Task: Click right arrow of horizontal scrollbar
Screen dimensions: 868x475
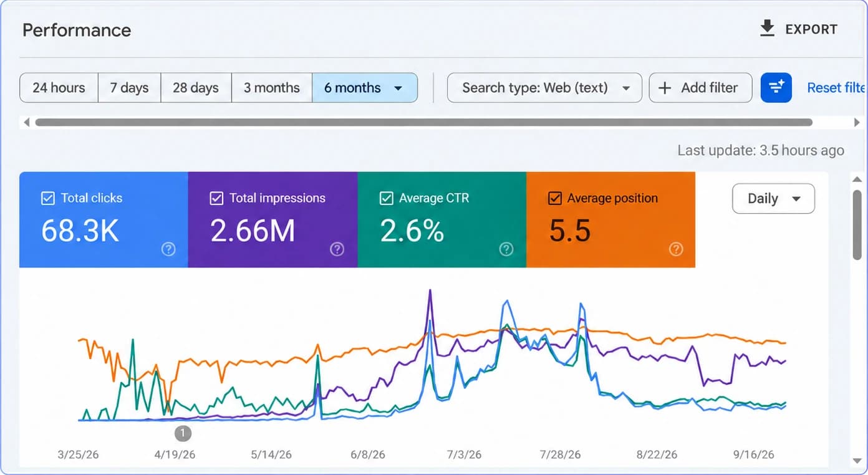Action: (857, 123)
